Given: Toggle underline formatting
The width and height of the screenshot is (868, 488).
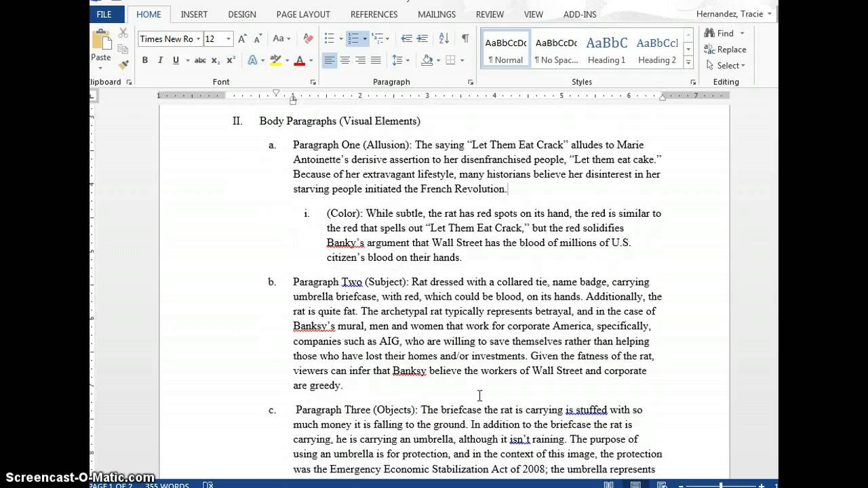Looking at the screenshot, I should pyautogui.click(x=176, y=60).
